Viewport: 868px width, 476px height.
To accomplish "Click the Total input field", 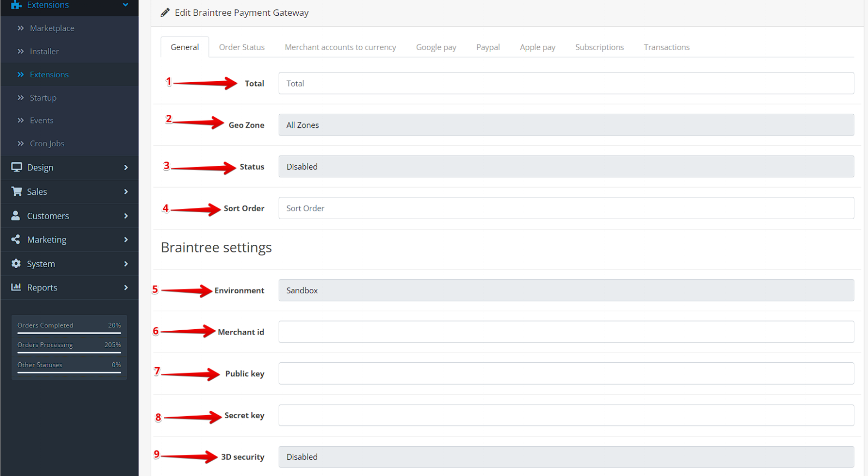I will (566, 83).
